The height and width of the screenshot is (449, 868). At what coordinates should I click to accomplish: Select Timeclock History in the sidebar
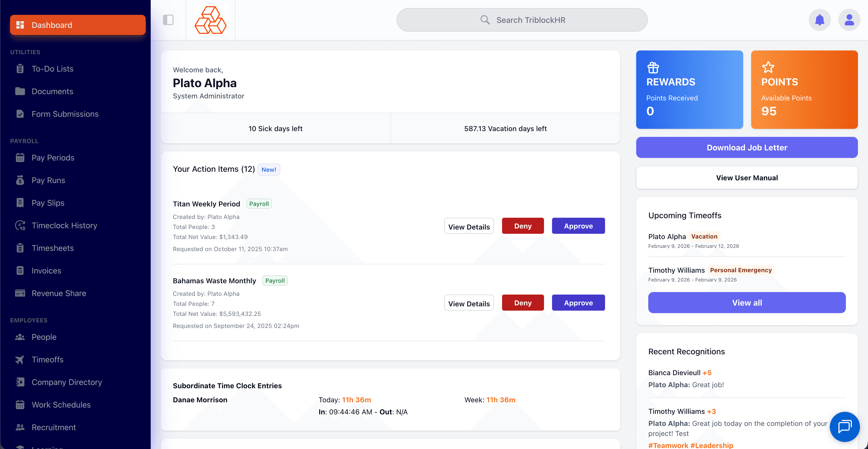point(64,225)
